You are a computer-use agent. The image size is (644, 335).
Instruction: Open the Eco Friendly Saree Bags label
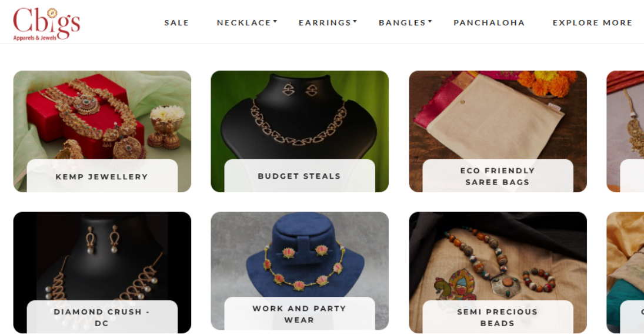coord(498,176)
